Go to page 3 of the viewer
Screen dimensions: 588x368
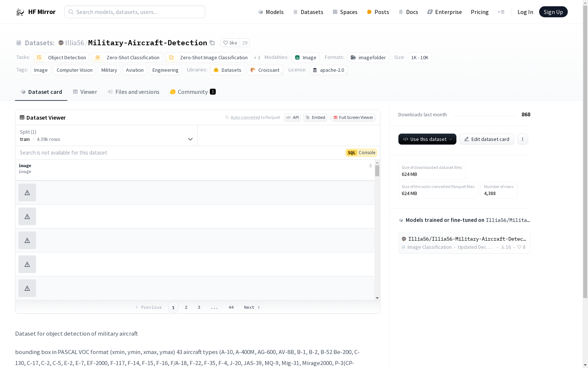click(x=199, y=307)
